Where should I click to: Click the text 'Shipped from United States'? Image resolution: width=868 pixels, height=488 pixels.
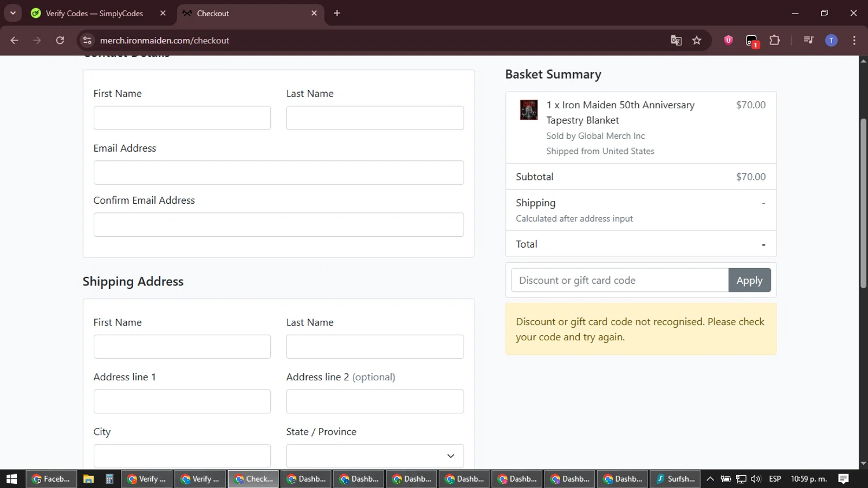coord(600,151)
